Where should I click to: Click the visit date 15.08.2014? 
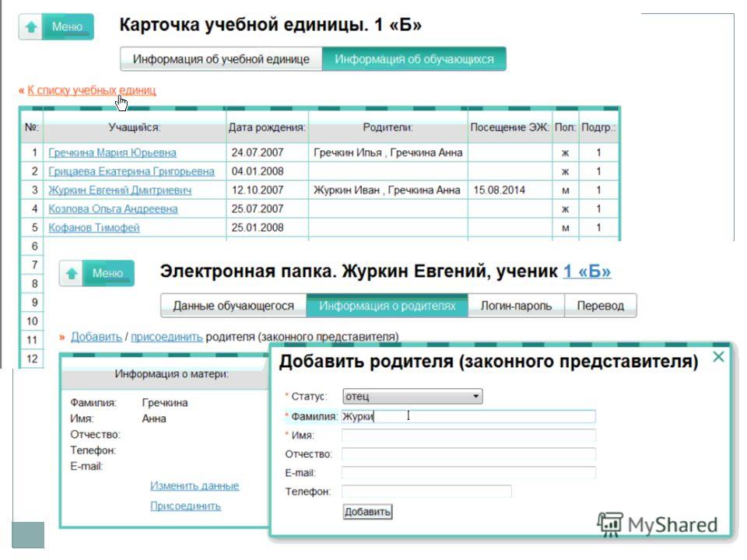[500, 190]
